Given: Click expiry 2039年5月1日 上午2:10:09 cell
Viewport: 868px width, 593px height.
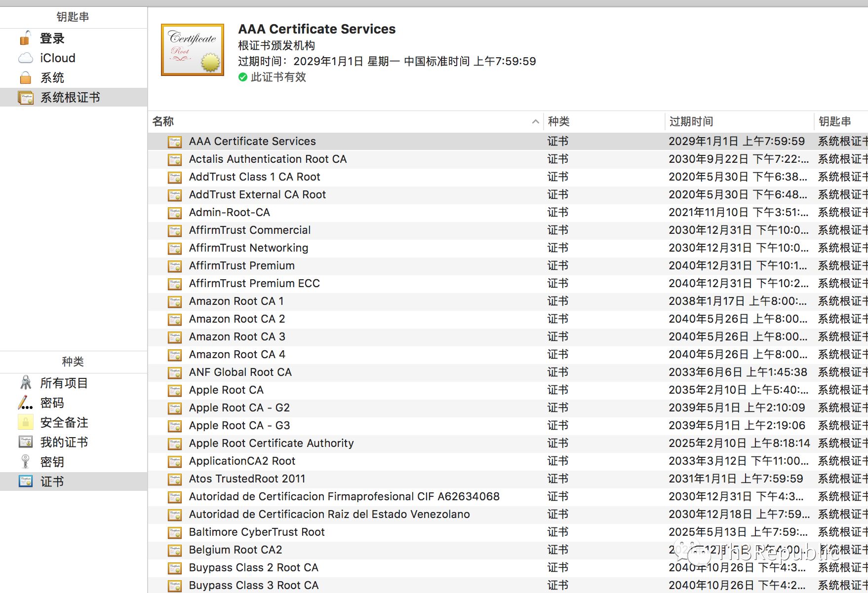Looking at the screenshot, I should click(737, 408).
